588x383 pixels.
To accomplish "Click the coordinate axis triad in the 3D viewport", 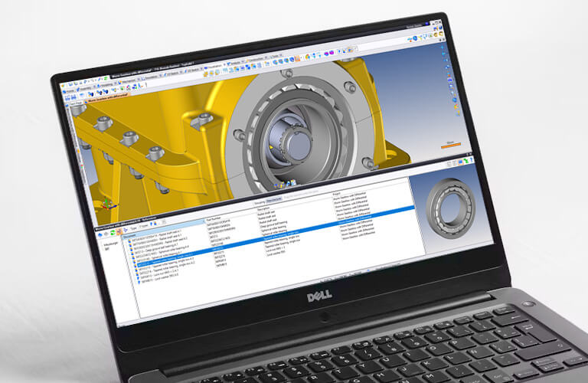I will pos(109,205).
